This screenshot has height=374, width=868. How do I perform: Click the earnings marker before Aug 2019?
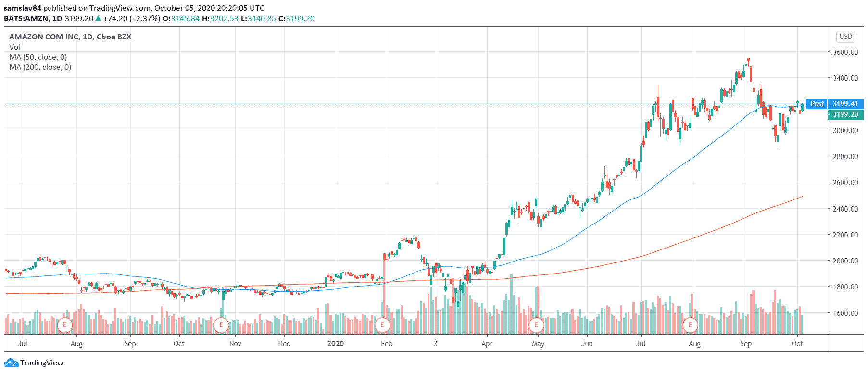[x=64, y=325]
